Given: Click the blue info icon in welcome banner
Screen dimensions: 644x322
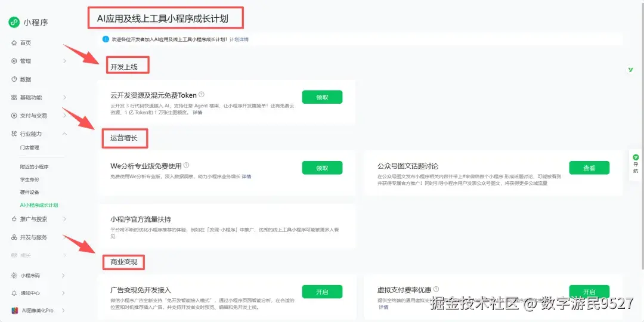Looking at the screenshot, I should coord(106,39).
